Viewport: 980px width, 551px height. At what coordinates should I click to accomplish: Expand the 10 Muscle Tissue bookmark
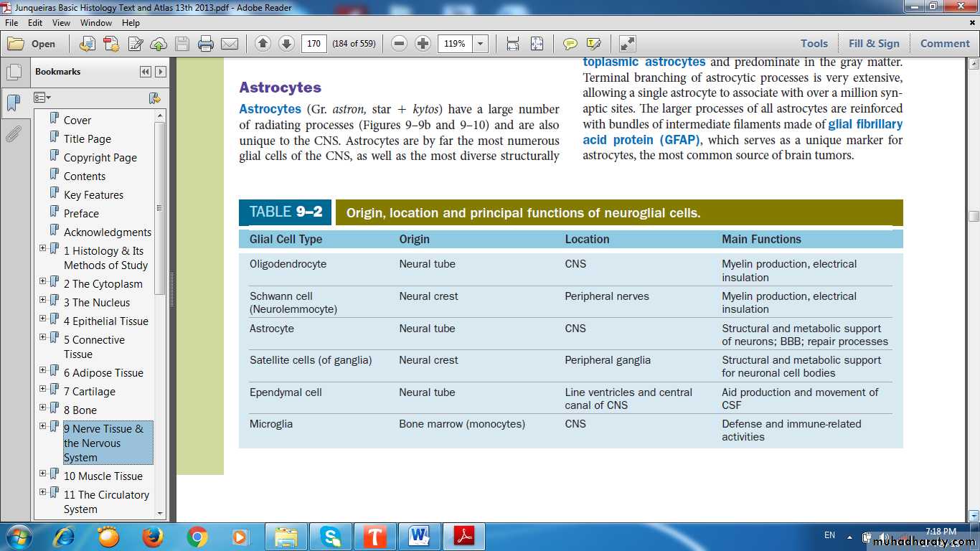point(42,474)
